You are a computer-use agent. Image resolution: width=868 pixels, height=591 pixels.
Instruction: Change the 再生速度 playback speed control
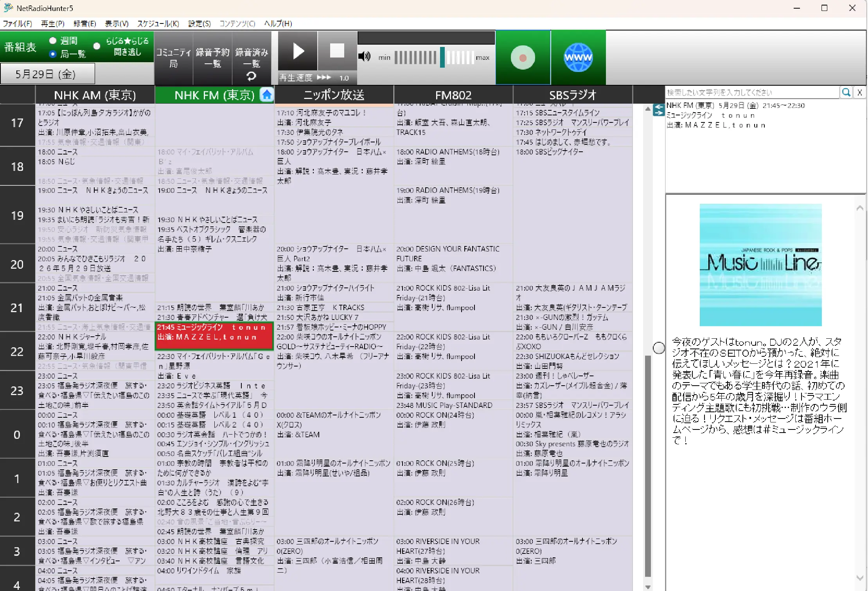point(317,77)
